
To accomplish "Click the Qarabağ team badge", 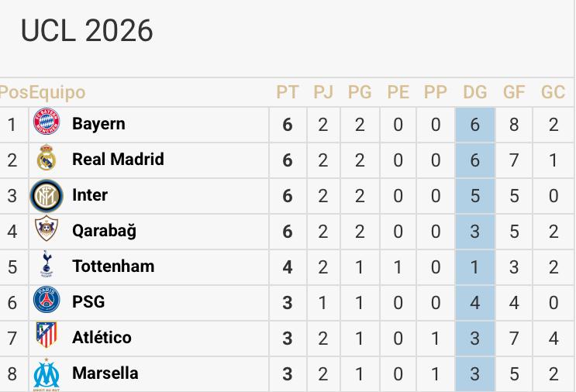I will [x=47, y=231].
